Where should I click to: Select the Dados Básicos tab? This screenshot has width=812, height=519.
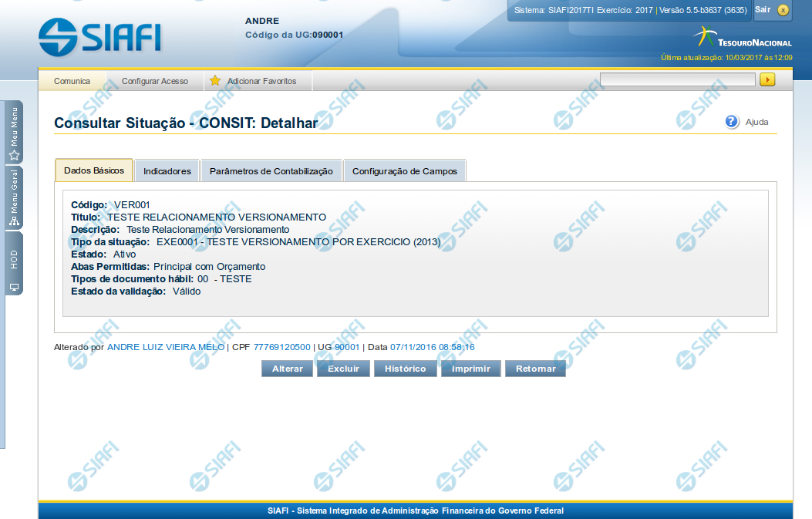point(93,170)
